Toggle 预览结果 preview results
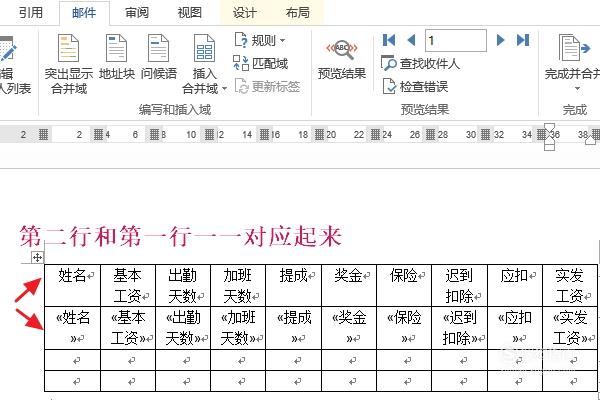The image size is (600, 400). point(342,59)
